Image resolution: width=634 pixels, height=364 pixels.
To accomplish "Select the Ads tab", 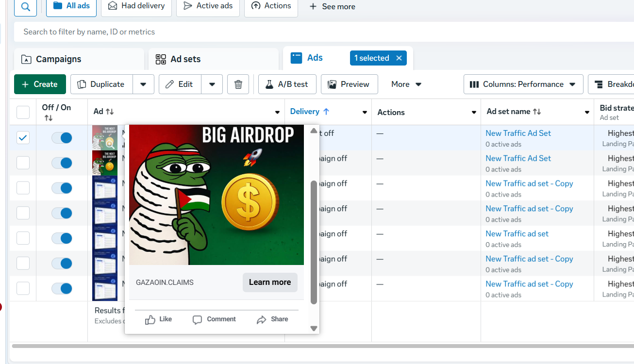I will point(315,58).
